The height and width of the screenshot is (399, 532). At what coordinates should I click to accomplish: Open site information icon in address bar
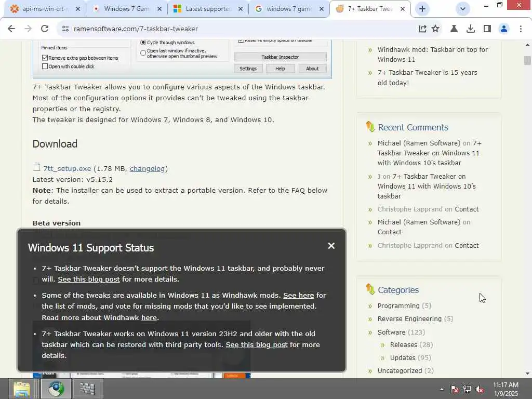[x=65, y=29]
